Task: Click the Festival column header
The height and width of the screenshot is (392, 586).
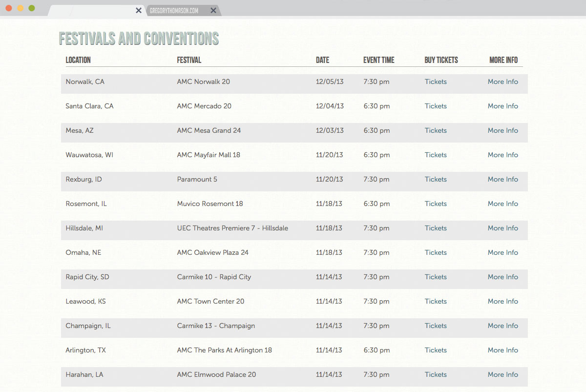Action: (x=189, y=60)
